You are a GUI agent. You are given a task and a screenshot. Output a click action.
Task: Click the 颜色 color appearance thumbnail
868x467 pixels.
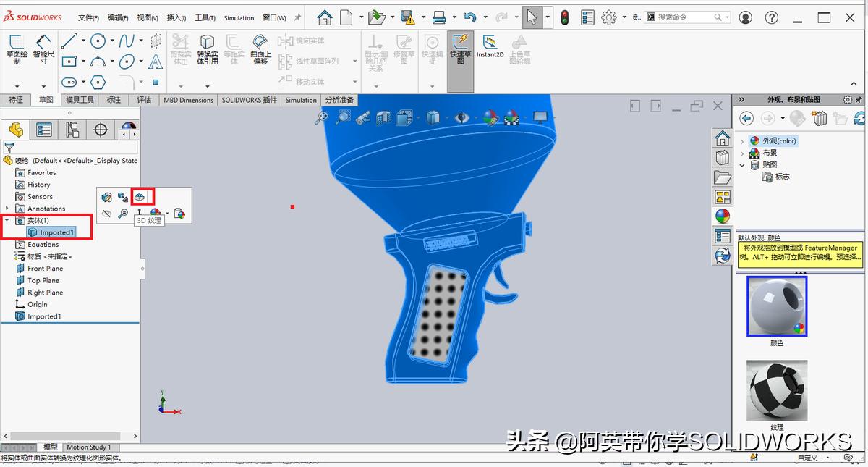pos(776,306)
